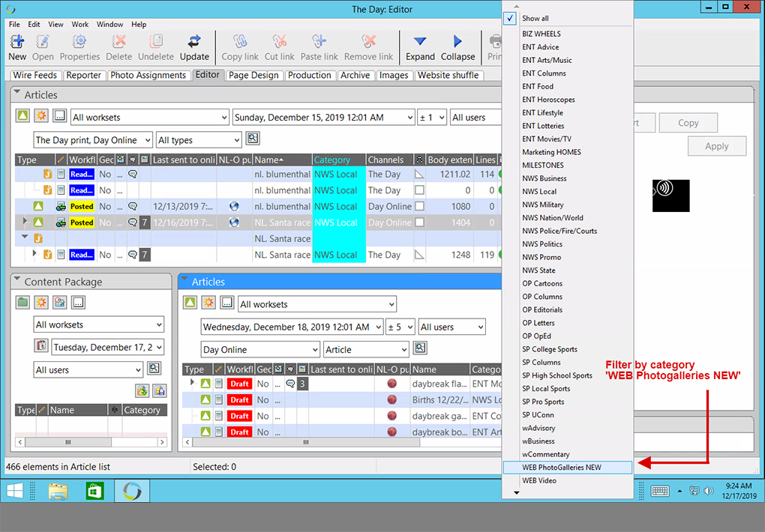The height and width of the screenshot is (532, 765).
Task: Sort by Name column in top Articles
Action: pos(282,160)
